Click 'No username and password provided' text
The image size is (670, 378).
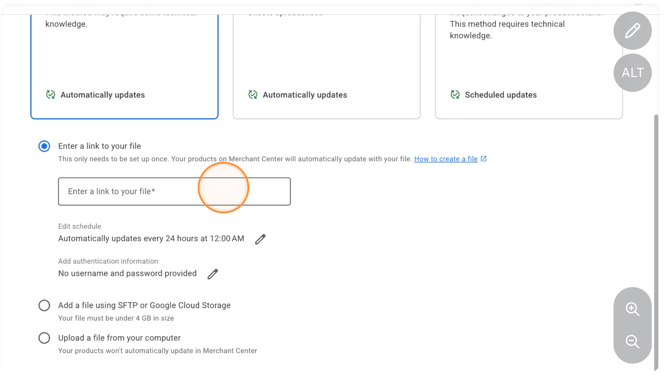127,273
